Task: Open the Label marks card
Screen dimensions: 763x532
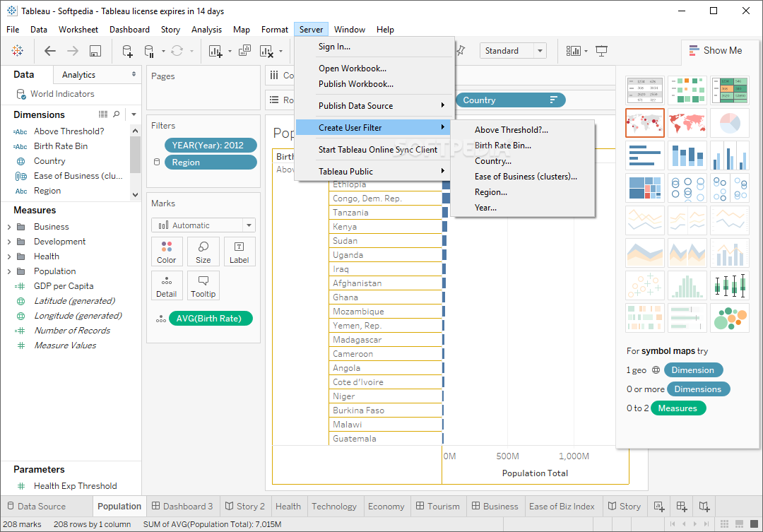Action: point(239,252)
